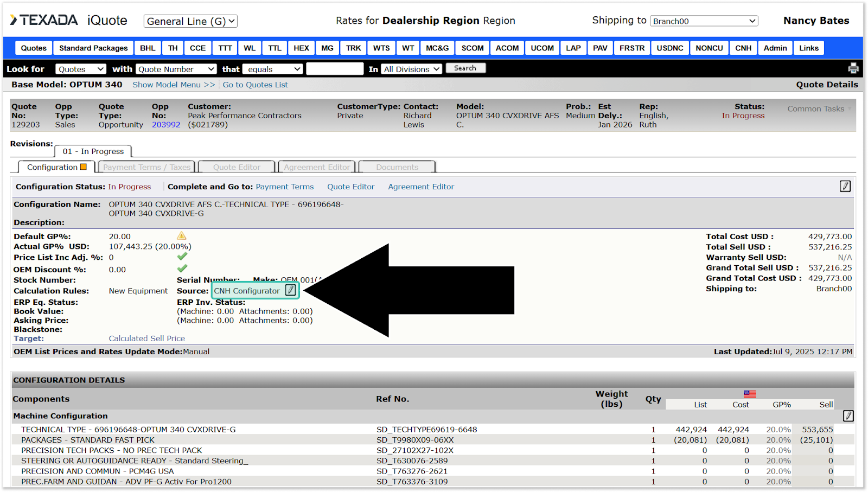Open the Admin menu
The image size is (868, 492).
click(775, 48)
